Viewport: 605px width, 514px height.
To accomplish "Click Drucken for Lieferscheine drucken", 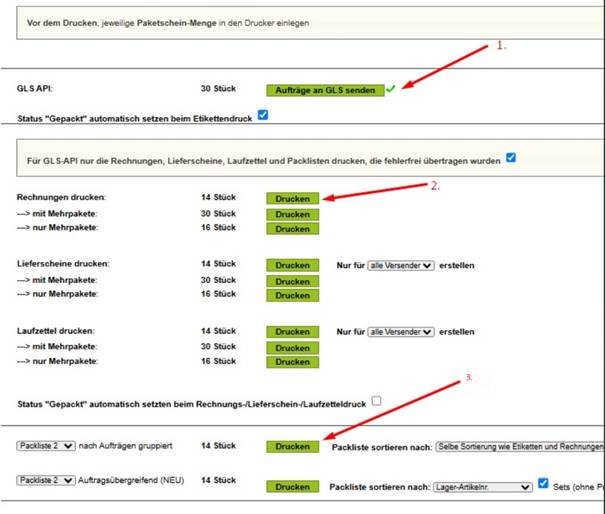I will (x=292, y=265).
